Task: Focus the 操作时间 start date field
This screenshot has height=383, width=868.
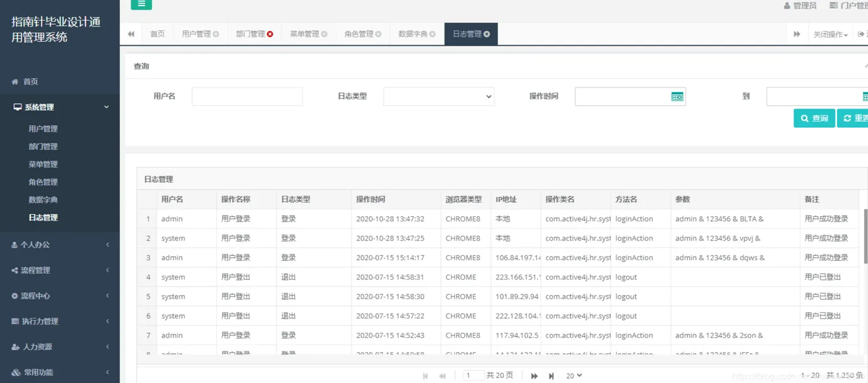Action: click(630, 97)
